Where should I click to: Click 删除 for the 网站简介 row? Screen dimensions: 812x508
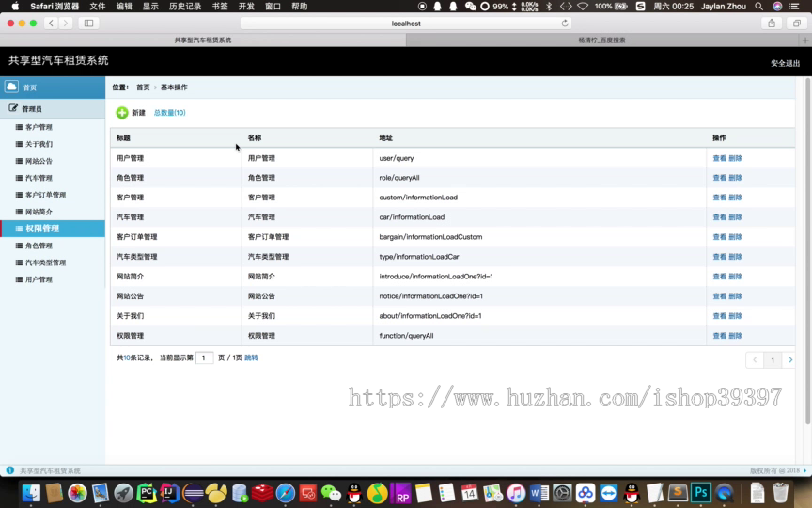[x=735, y=277]
